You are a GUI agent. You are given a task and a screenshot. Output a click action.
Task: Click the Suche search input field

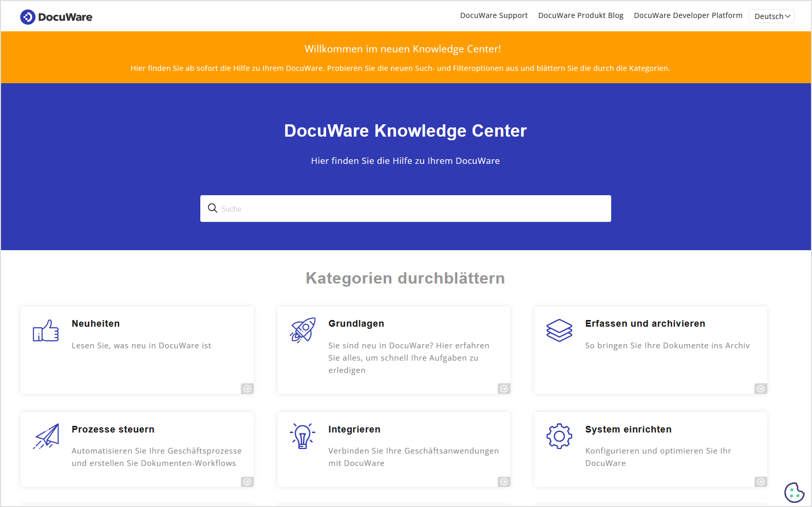(x=405, y=209)
